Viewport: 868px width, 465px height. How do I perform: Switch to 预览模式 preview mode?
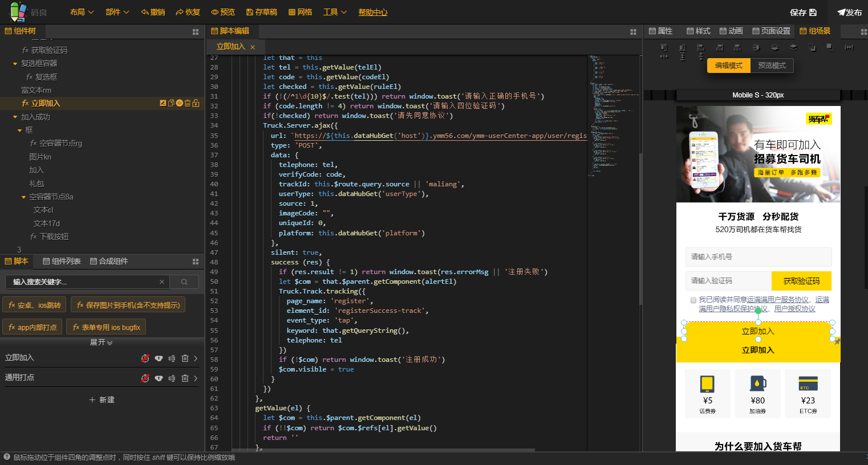click(772, 66)
